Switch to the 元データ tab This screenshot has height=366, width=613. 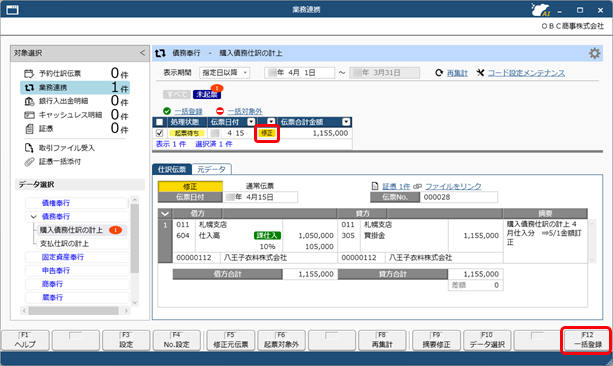pos(211,169)
